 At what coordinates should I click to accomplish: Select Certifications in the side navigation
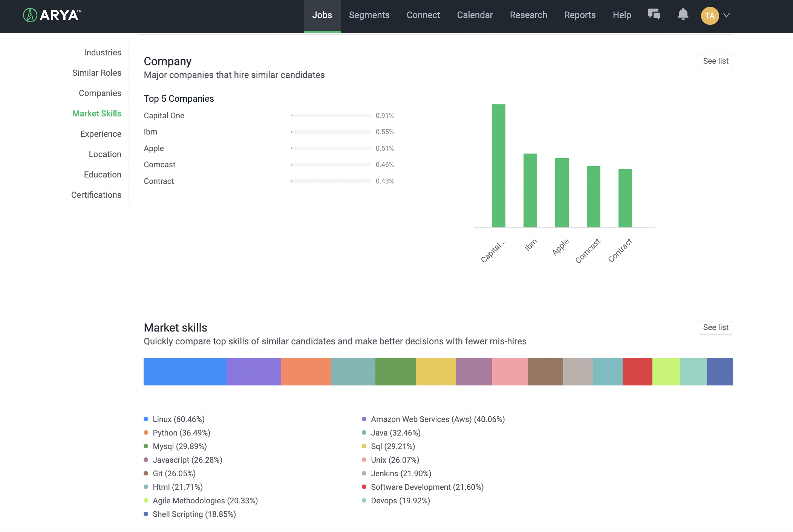coord(96,195)
